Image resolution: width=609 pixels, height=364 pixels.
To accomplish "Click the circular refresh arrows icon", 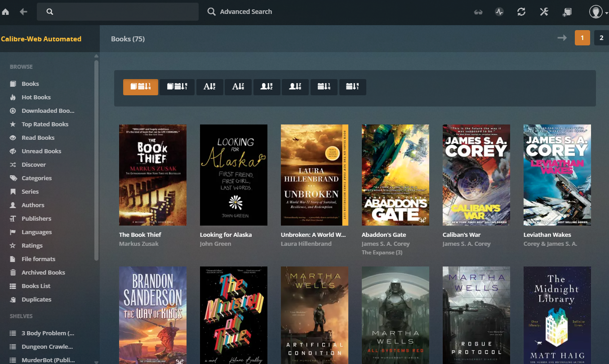I will pyautogui.click(x=521, y=12).
